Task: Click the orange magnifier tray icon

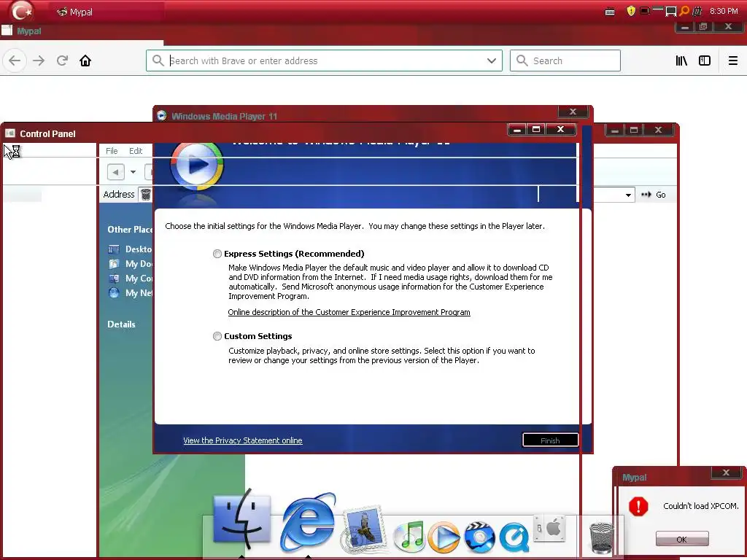Action: pos(684,11)
